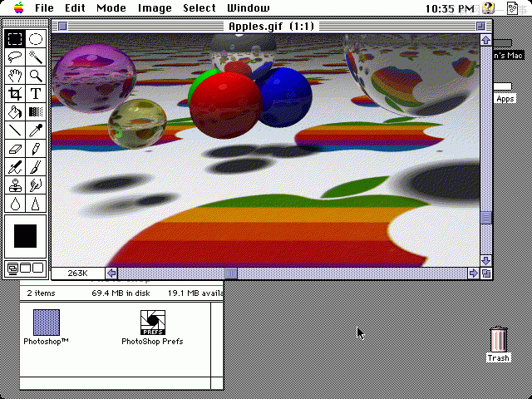This screenshot has width=532, height=399.
Task: Open the Image menu
Action: click(155, 7)
